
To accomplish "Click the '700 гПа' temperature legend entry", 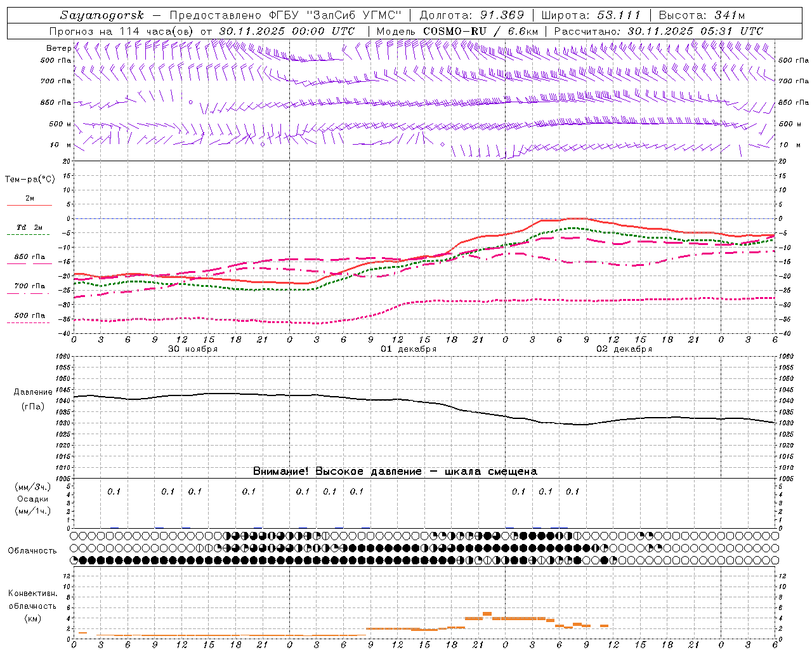I will pos(29,286).
